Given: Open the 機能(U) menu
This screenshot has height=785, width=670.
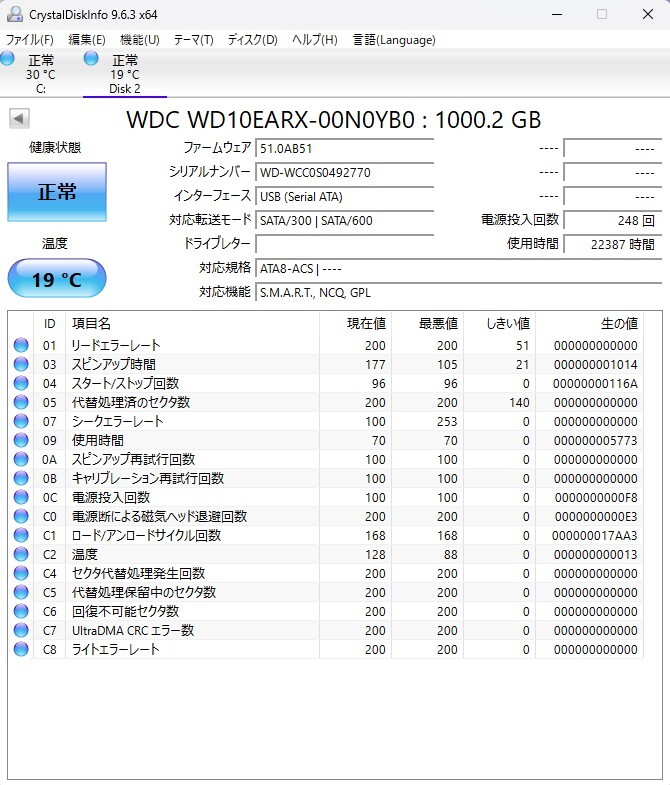Looking at the screenshot, I should 140,40.
